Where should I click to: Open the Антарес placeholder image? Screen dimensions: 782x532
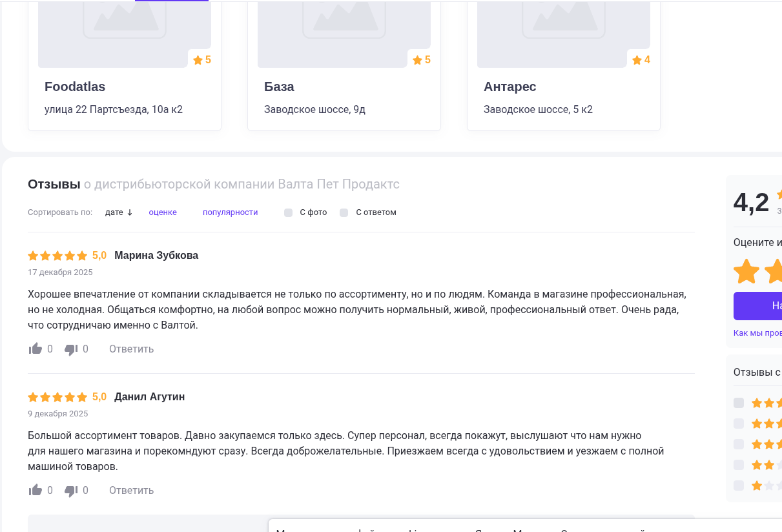coord(564,34)
